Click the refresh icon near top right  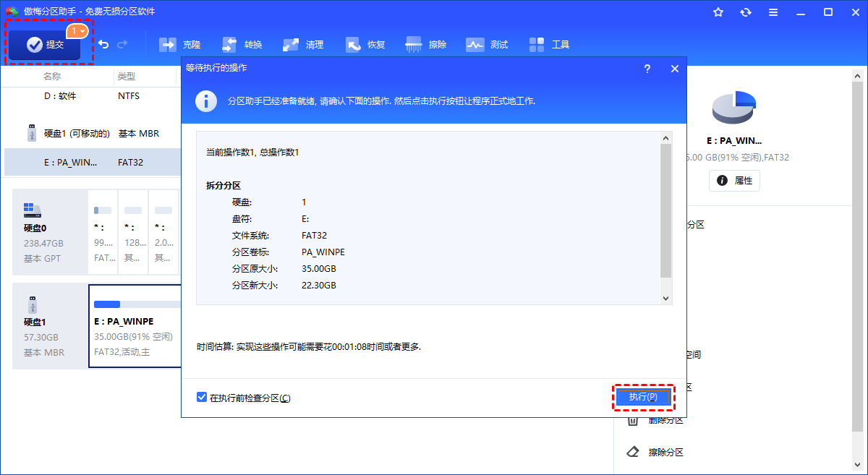pos(746,12)
